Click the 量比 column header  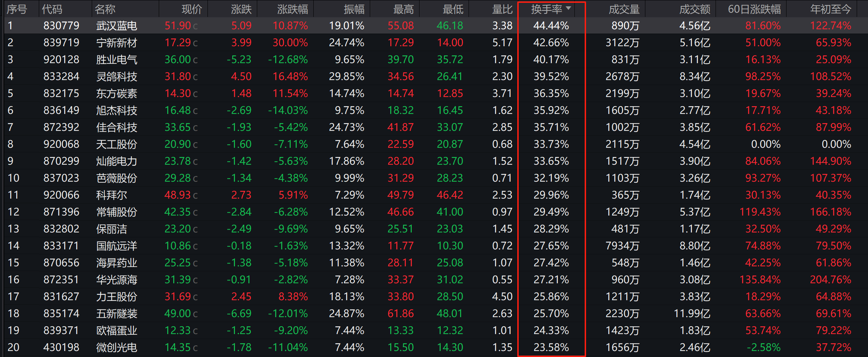point(502,9)
